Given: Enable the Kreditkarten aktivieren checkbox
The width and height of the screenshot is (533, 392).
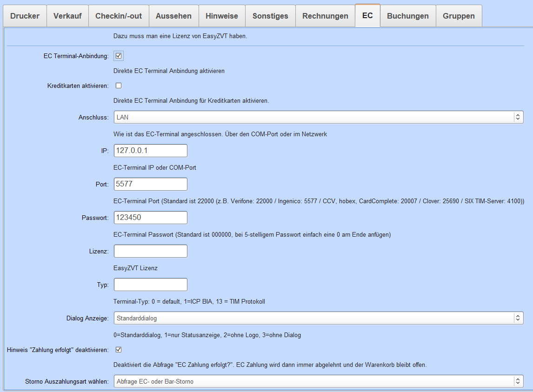Looking at the screenshot, I should [x=119, y=86].
